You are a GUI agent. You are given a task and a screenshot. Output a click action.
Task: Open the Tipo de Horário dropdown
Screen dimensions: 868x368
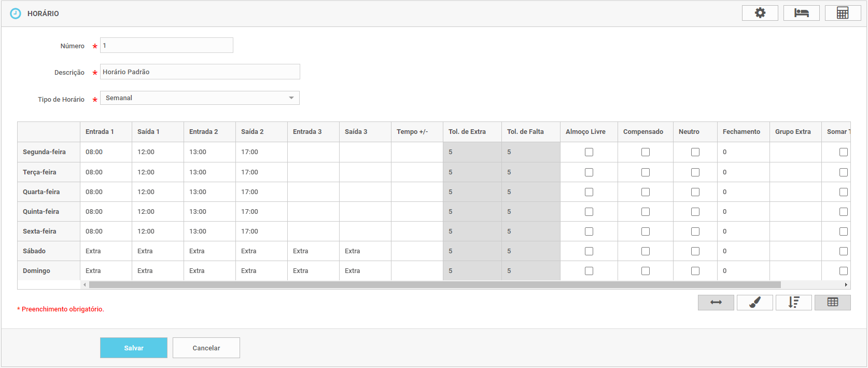click(x=200, y=98)
